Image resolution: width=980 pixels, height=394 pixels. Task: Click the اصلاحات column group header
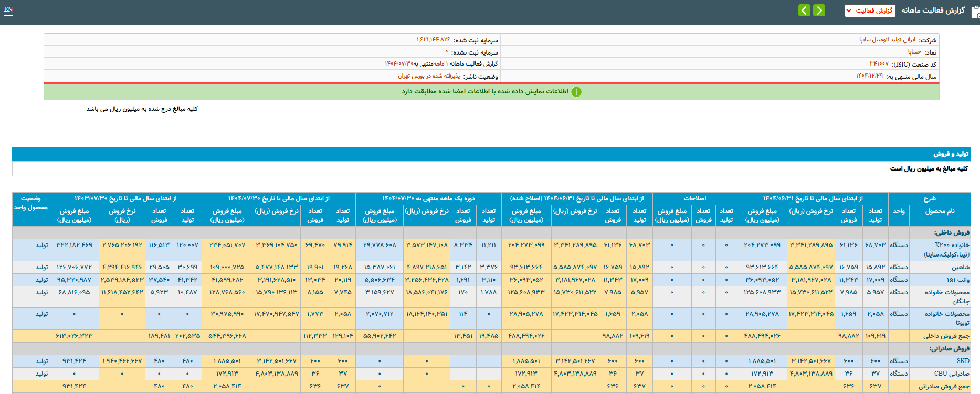[694, 198]
